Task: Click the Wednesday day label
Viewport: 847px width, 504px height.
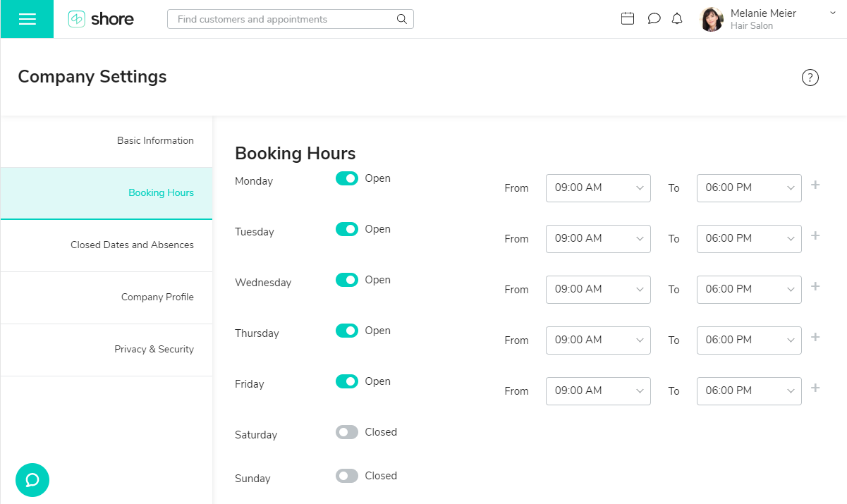Action: click(x=263, y=283)
